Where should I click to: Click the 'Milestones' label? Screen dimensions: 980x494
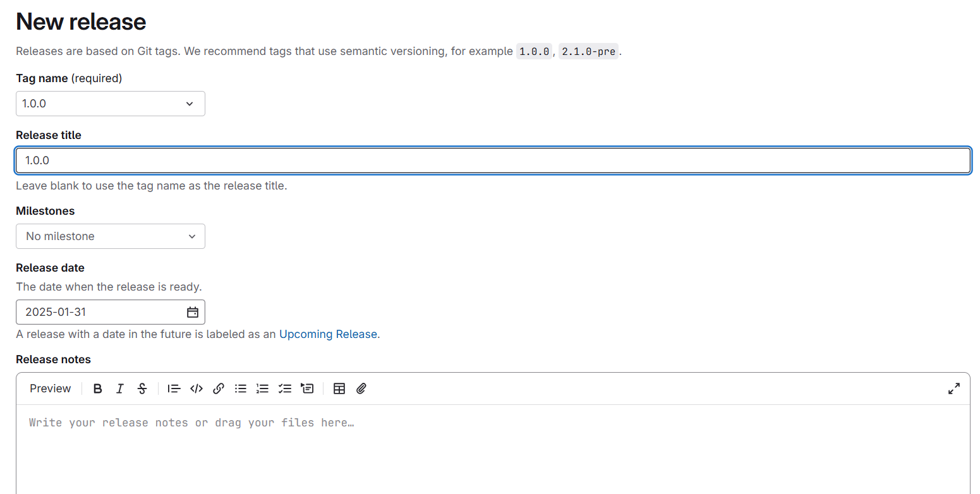pos(45,211)
